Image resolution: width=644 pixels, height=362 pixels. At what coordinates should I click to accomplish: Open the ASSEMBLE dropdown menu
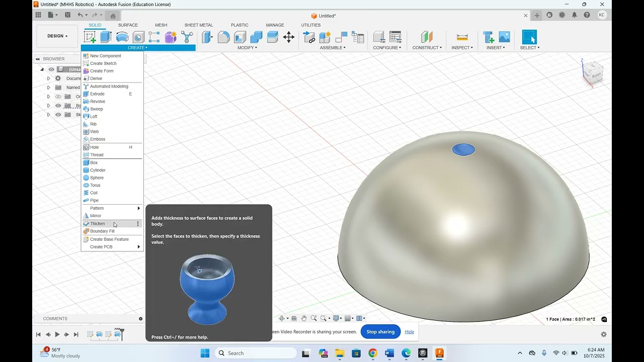(333, 48)
